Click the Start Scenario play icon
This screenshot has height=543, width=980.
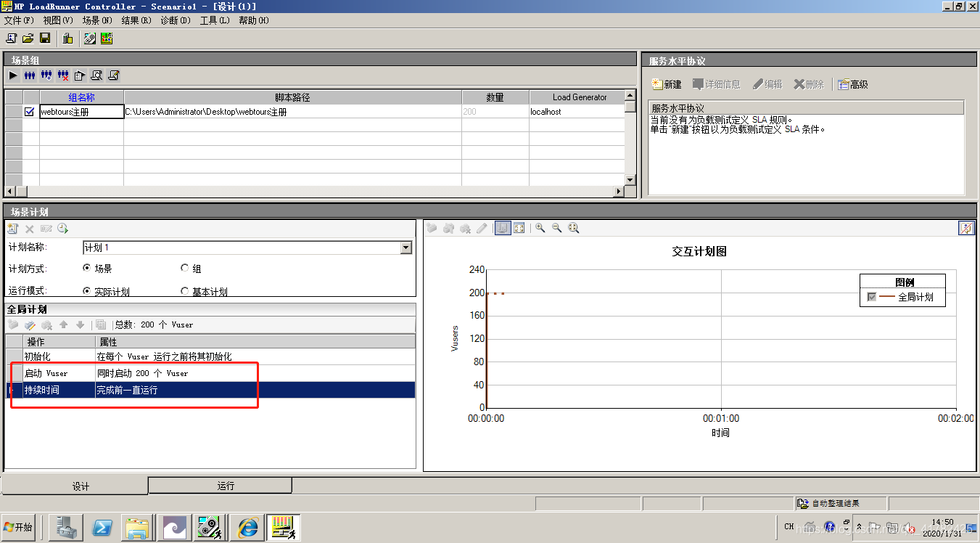tap(13, 75)
